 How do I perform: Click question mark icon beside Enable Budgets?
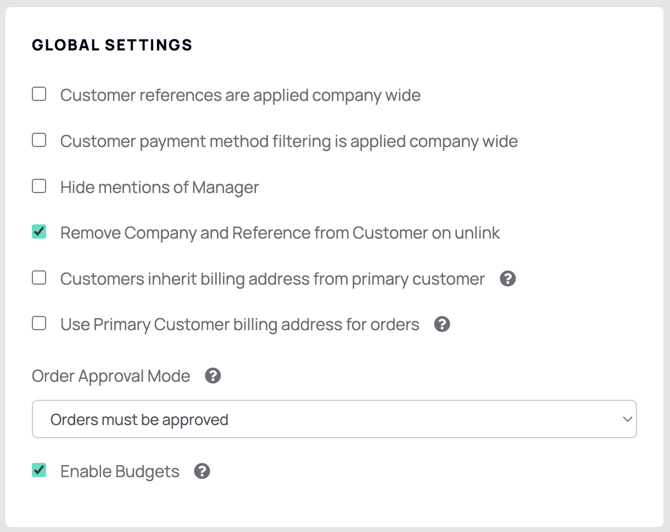202,471
